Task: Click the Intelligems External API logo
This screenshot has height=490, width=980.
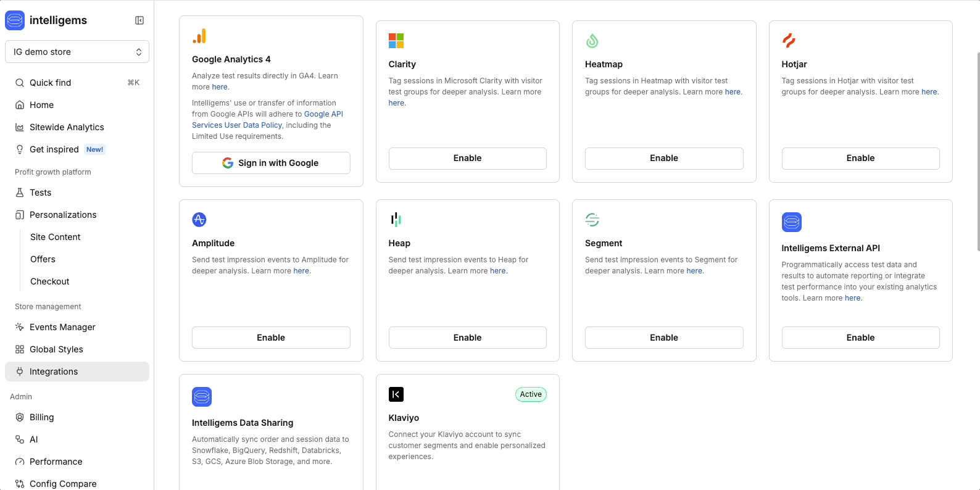Action: [792, 222]
